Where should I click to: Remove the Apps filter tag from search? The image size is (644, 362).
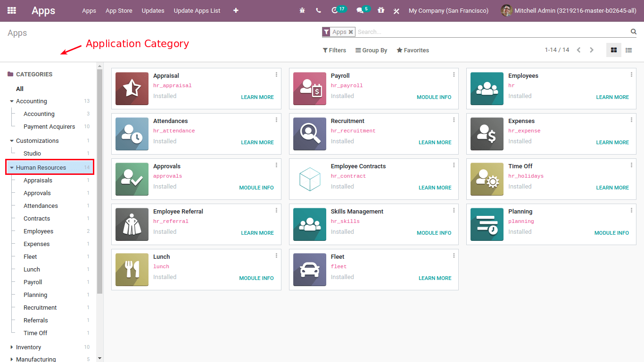351,32
